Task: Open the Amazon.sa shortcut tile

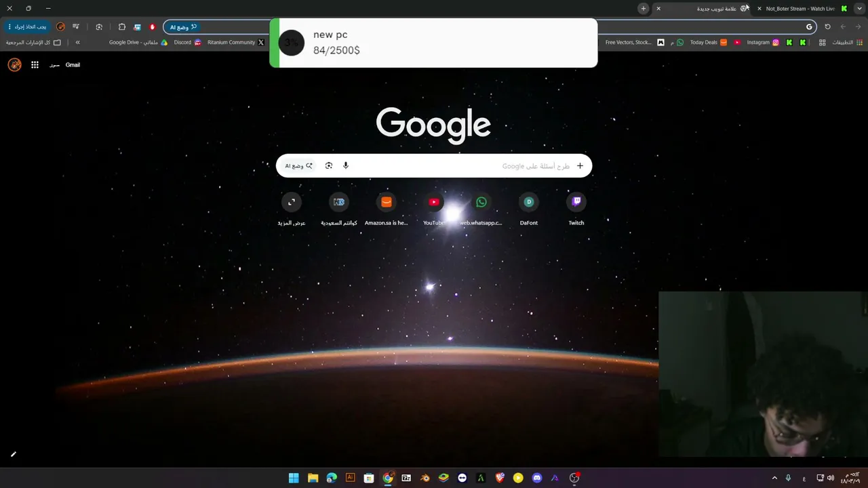Action: (x=387, y=209)
